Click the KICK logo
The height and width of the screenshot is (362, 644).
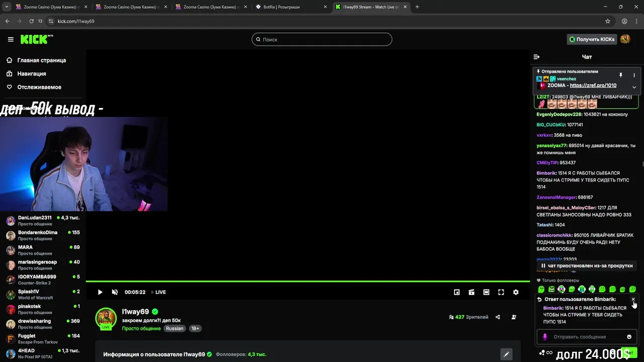(36, 39)
